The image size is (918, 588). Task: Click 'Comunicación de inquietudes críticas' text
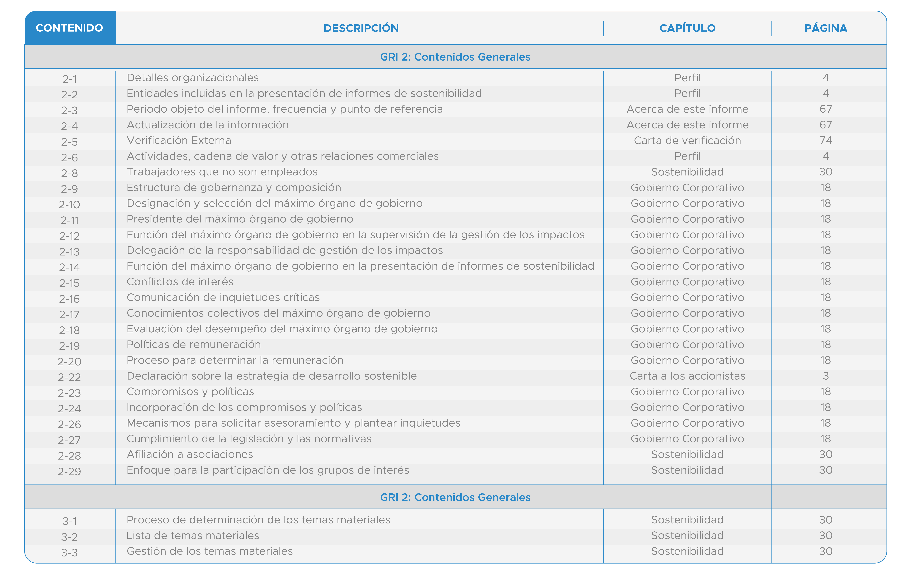[223, 297]
